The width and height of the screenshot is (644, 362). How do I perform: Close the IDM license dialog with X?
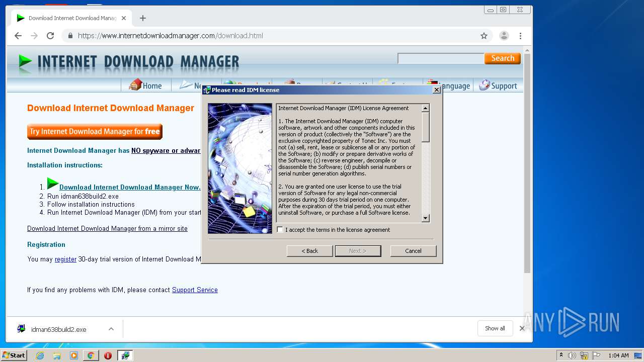point(437,90)
